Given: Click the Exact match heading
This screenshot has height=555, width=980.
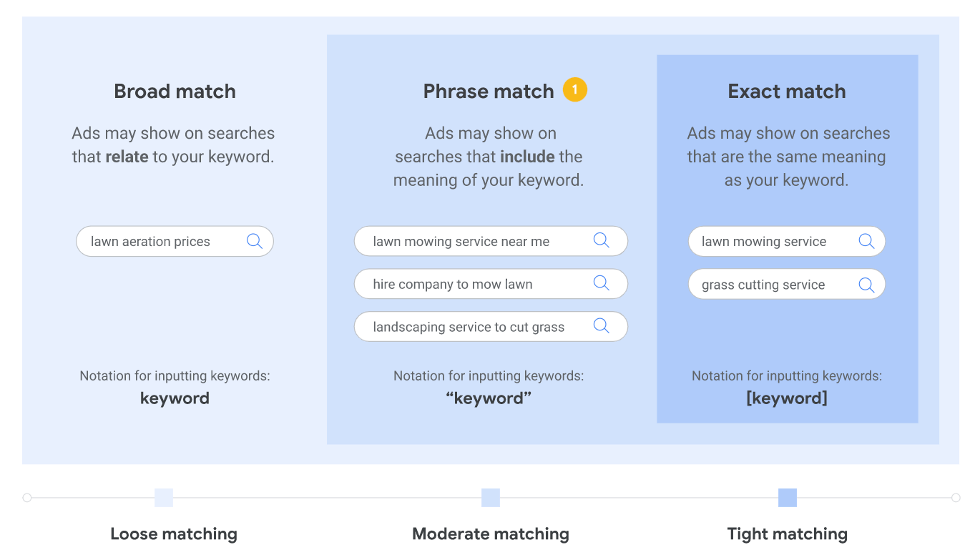Looking at the screenshot, I should 786,92.
